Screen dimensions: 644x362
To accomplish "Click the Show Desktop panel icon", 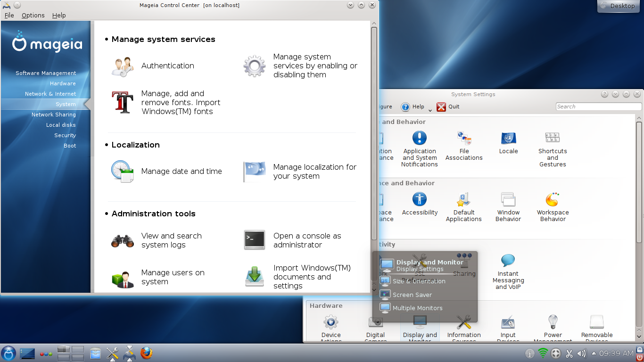I will click(27, 353).
